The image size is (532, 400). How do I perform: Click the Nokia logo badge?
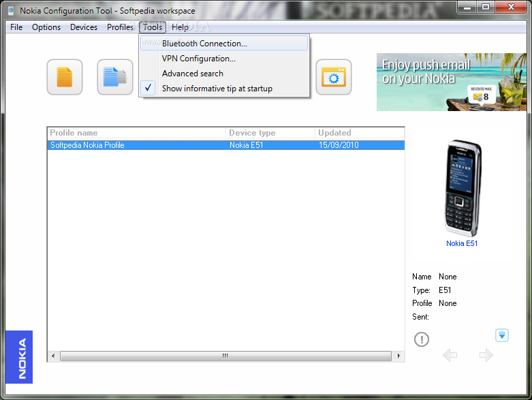tap(19, 357)
